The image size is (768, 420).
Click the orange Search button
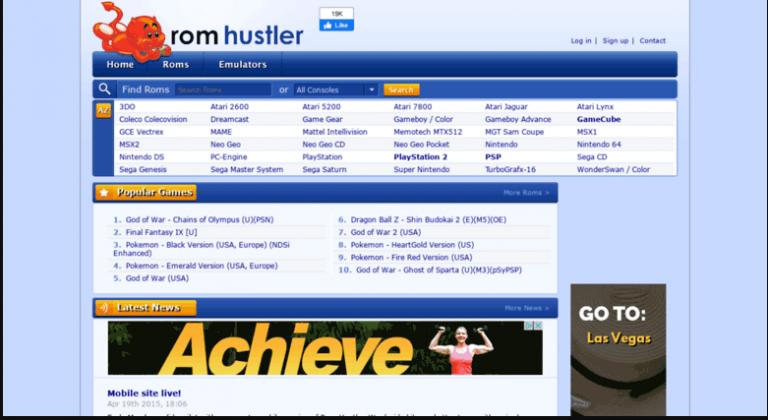(x=401, y=90)
